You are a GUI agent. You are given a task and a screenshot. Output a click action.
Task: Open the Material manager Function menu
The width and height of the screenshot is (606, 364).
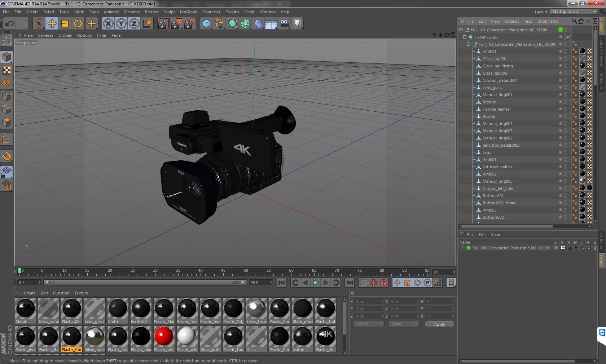[61, 293]
